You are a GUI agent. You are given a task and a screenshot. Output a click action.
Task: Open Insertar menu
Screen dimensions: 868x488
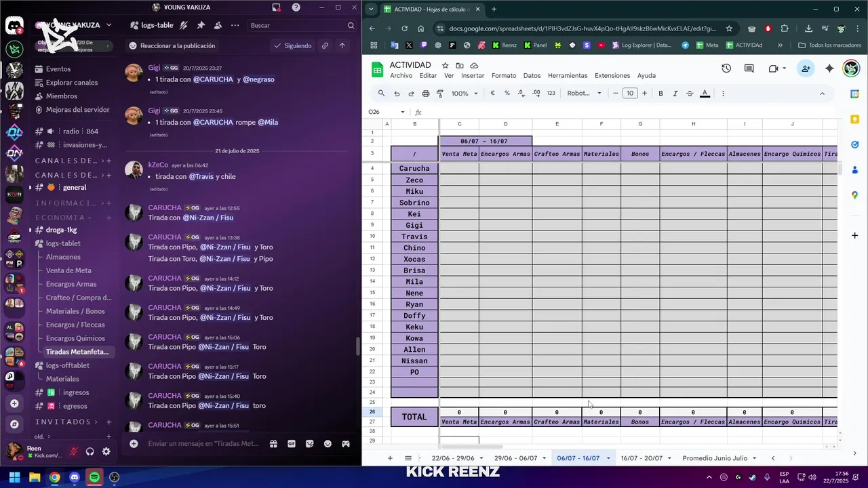[x=473, y=76]
